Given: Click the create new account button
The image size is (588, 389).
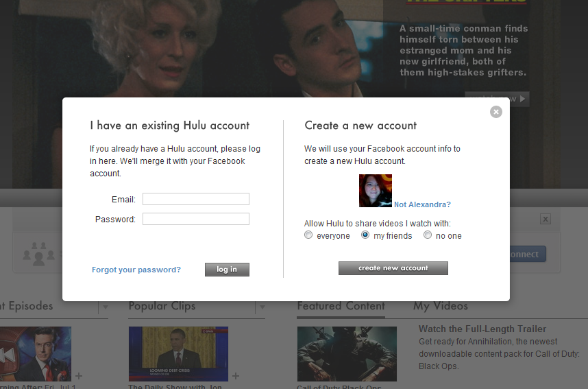Looking at the screenshot, I should click(393, 268).
